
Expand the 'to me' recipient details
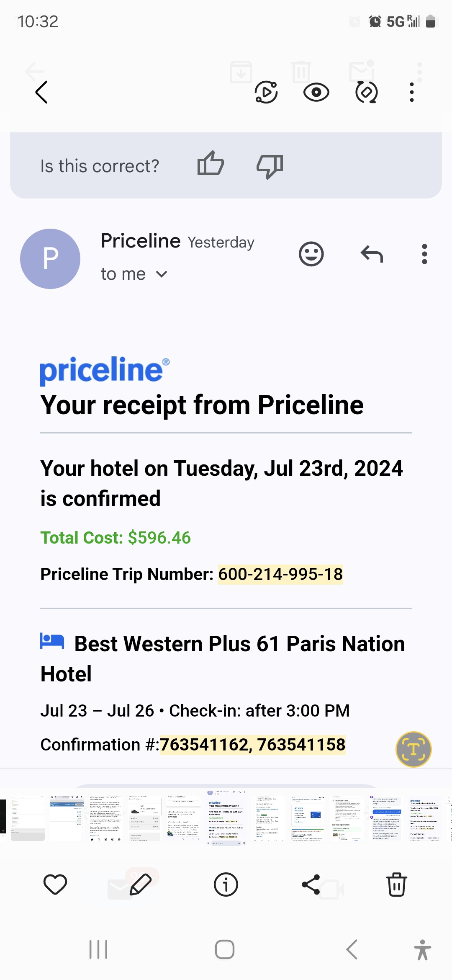tap(161, 274)
